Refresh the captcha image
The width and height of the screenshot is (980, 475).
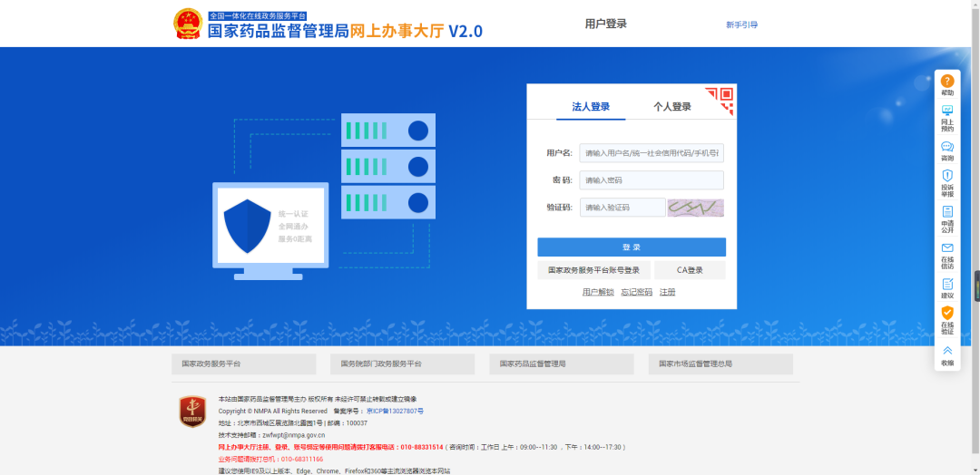click(x=696, y=208)
